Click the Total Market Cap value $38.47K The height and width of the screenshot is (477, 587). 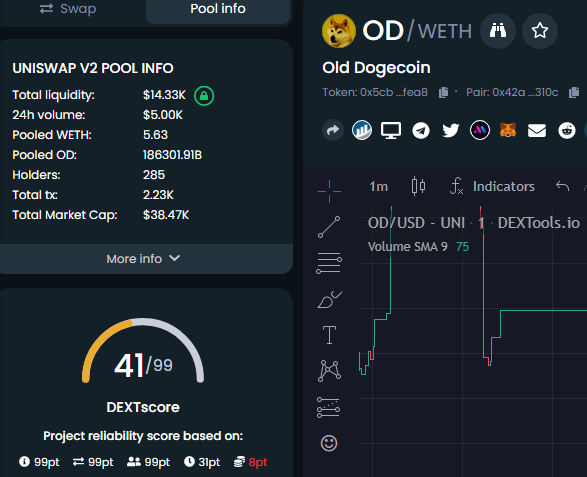click(166, 215)
